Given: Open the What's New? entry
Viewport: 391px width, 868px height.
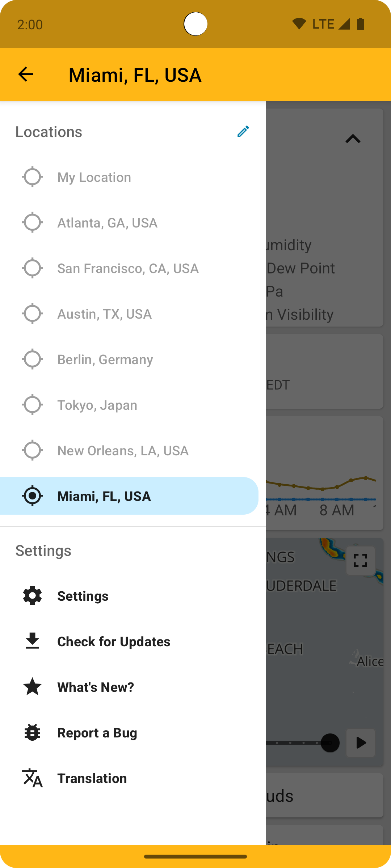Looking at the screenshot, I should 96,687.
